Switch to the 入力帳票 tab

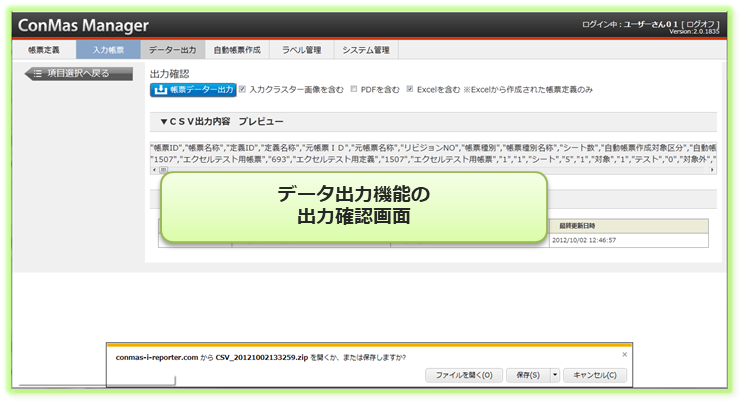click(108, 49)
